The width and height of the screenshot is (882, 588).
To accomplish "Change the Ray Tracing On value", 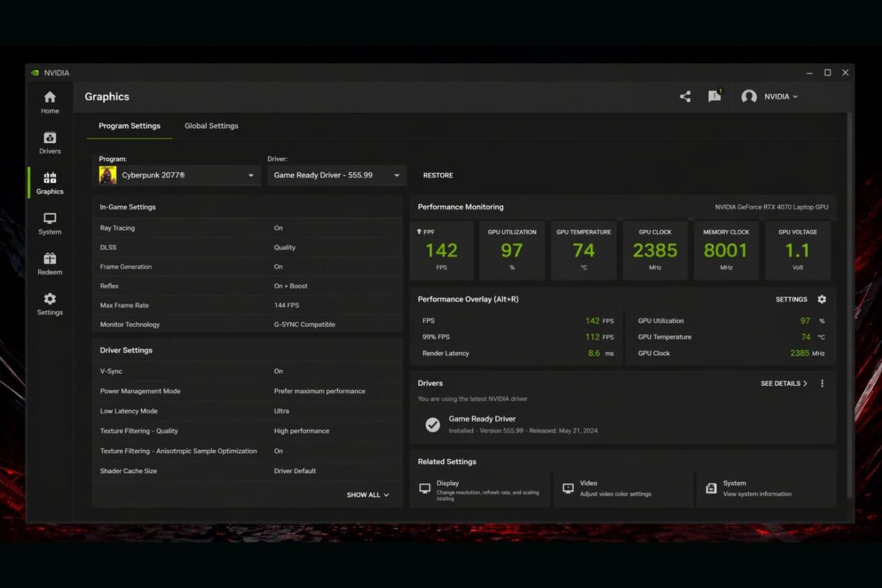I will (279, 228).
